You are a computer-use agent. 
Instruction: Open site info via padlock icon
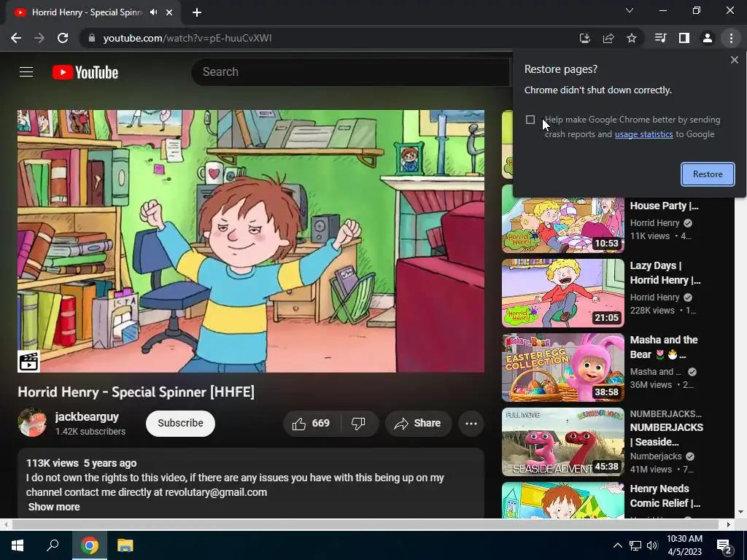pos(92,38)
